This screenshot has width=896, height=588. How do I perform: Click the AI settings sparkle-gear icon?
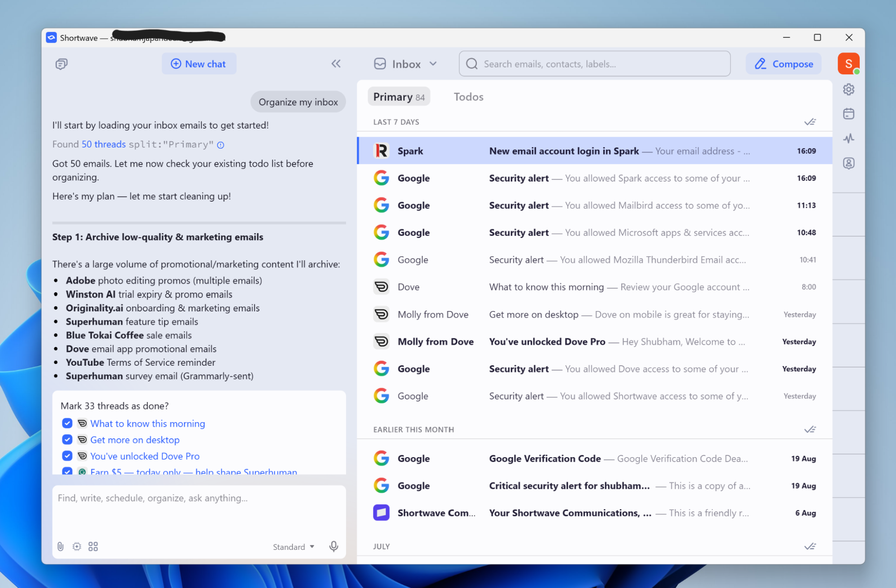[77, 546]
